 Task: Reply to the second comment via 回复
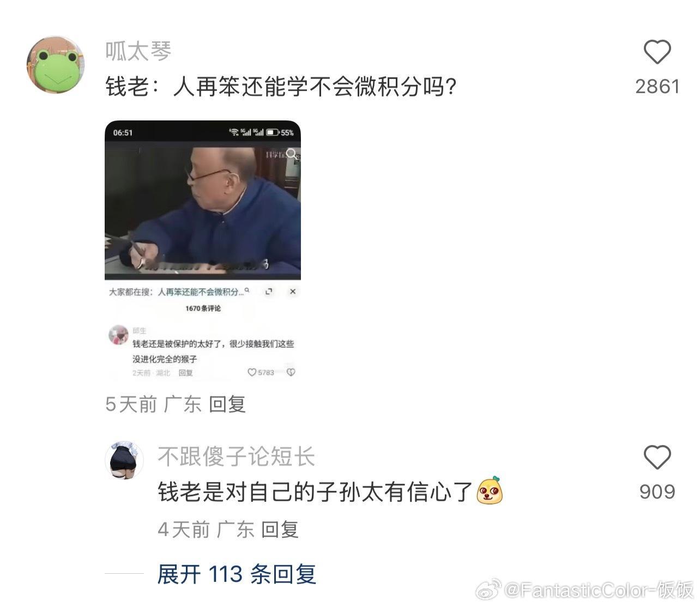tap(280, 529)
